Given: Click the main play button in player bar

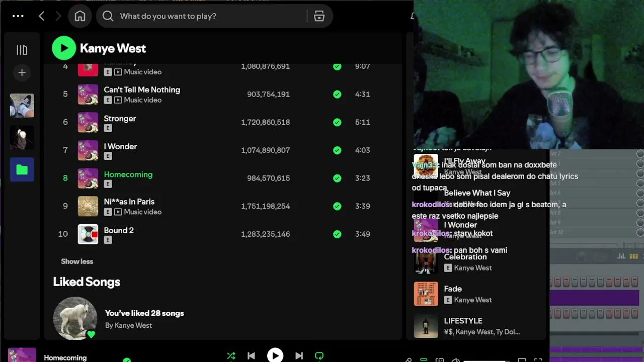Looking at the screenshot, I should point(275,355).
